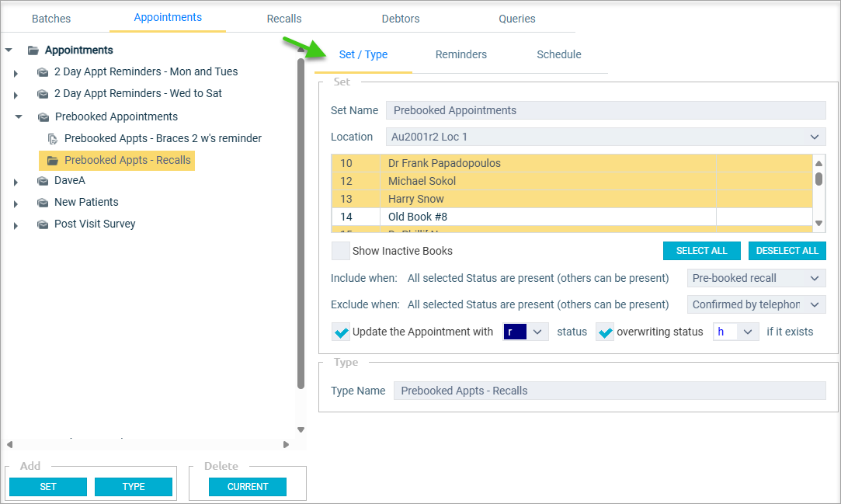
Task: Expand the New Patients tree node
Action: click(x=16, y=203)
